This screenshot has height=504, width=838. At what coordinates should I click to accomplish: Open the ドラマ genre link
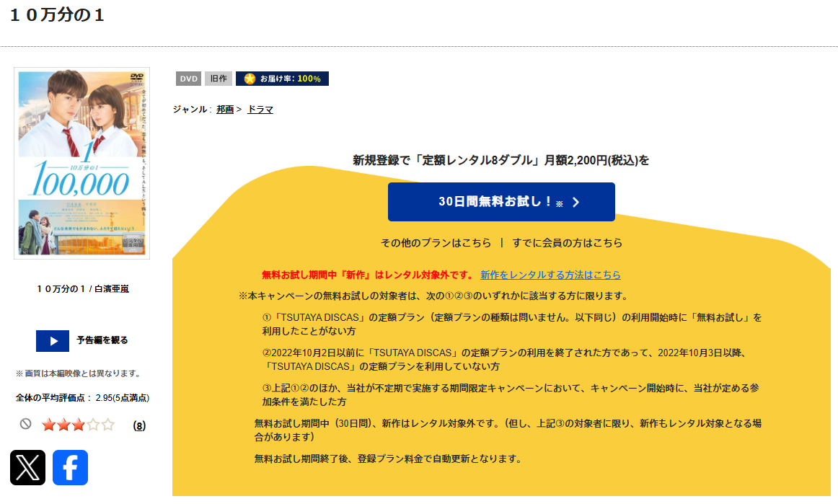tap(260, 109)
